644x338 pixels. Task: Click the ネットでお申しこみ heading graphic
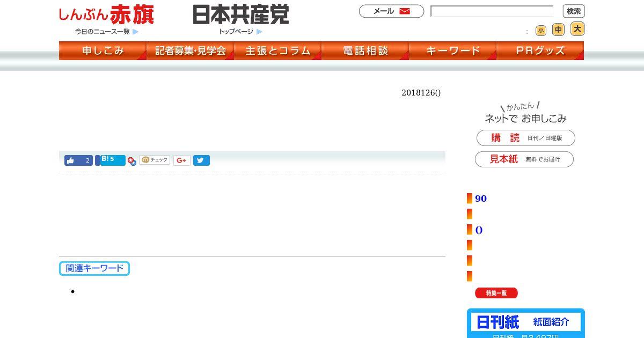(x=525, y=113)
